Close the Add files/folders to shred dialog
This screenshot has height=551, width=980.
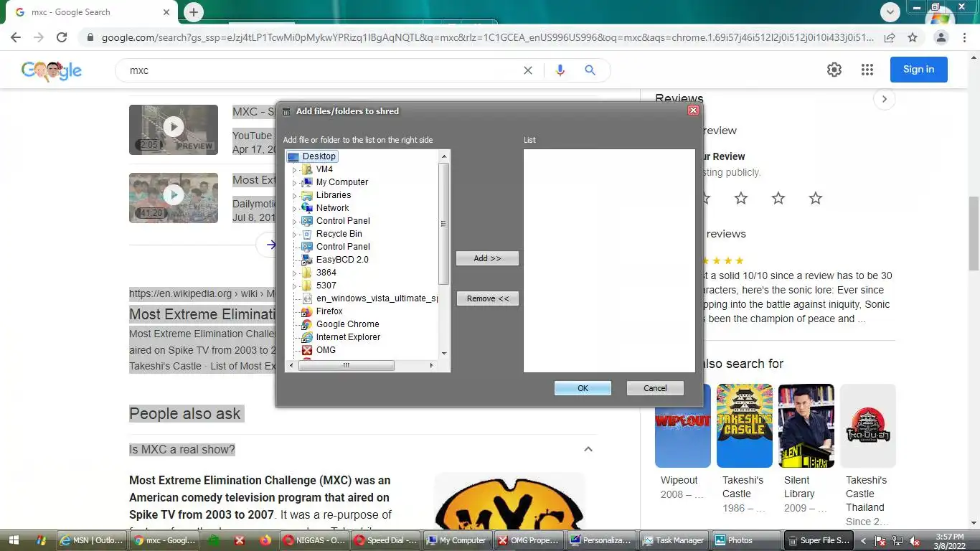693,110
